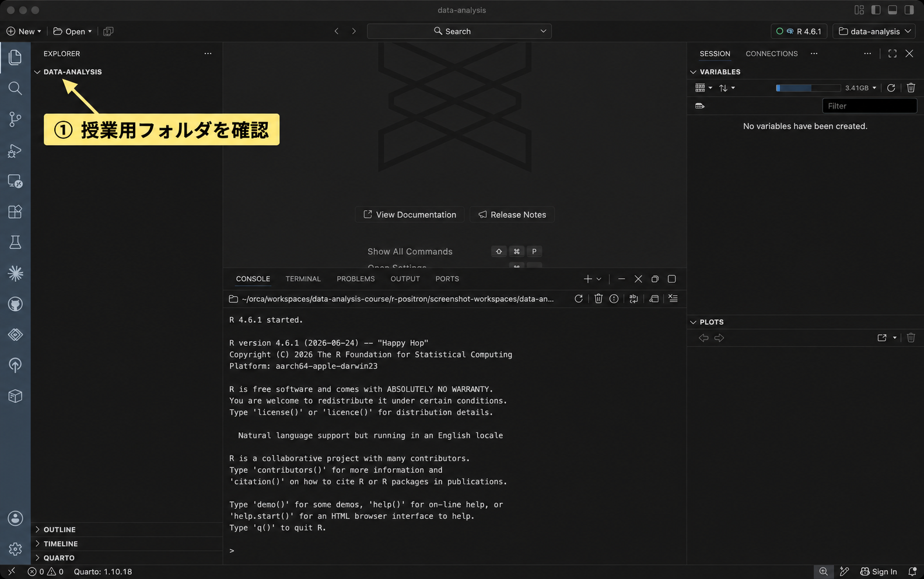Toggle the secondary side bar layout

tap(909, 10)
